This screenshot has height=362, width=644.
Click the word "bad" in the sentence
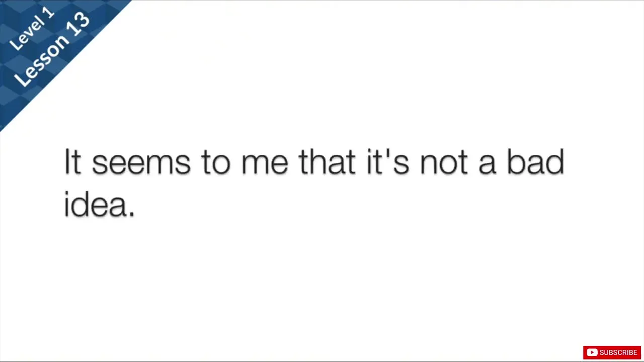coord(535,162)
